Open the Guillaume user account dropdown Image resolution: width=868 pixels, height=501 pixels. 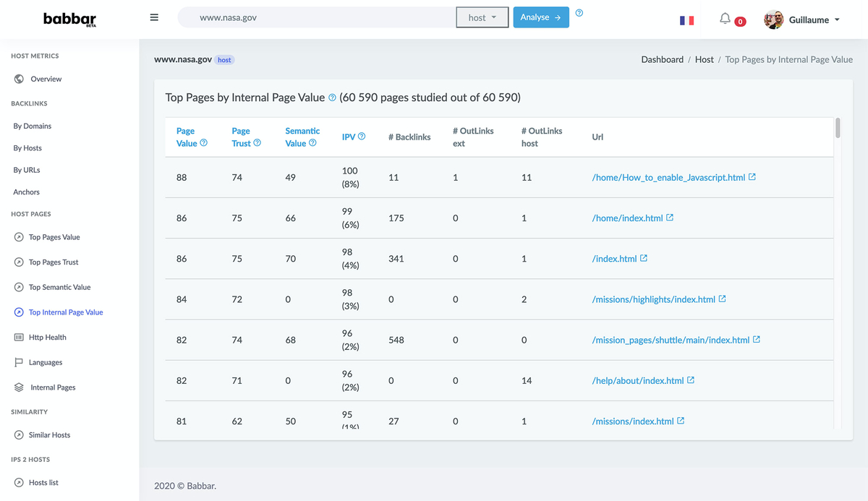tap(803, 20)
